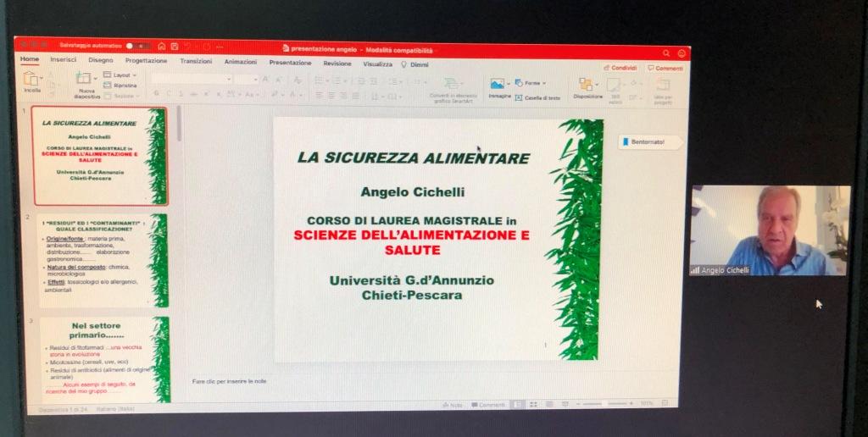Toggle normal view button in status bar
The width and height of the screenshot is (868, 437).
[x=517, y=405]
